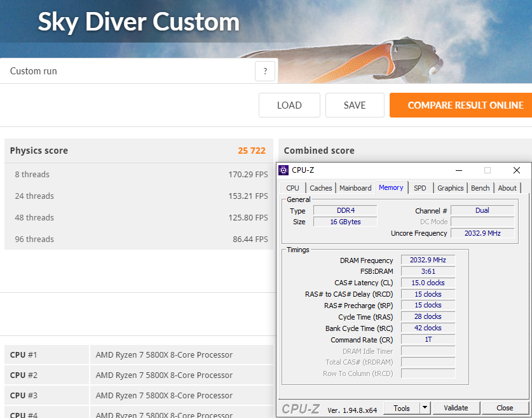
Task: Click the Sky Diver Custom title
Action: (139, 22)
